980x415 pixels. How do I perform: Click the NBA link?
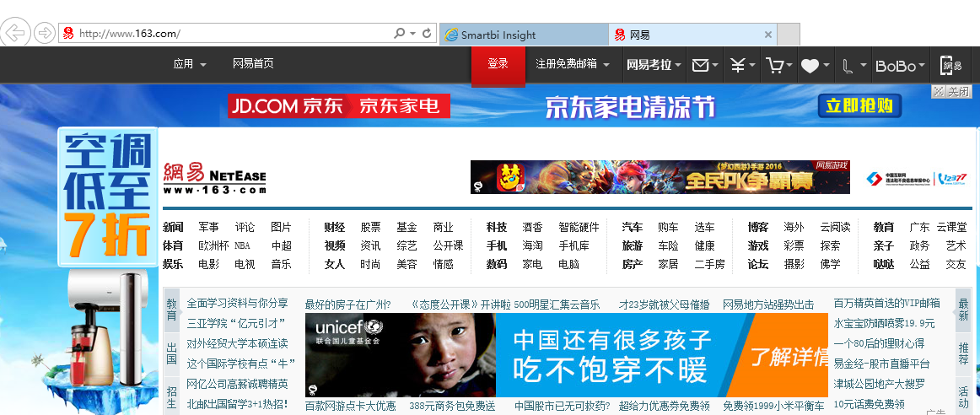[x=243, y=245]
